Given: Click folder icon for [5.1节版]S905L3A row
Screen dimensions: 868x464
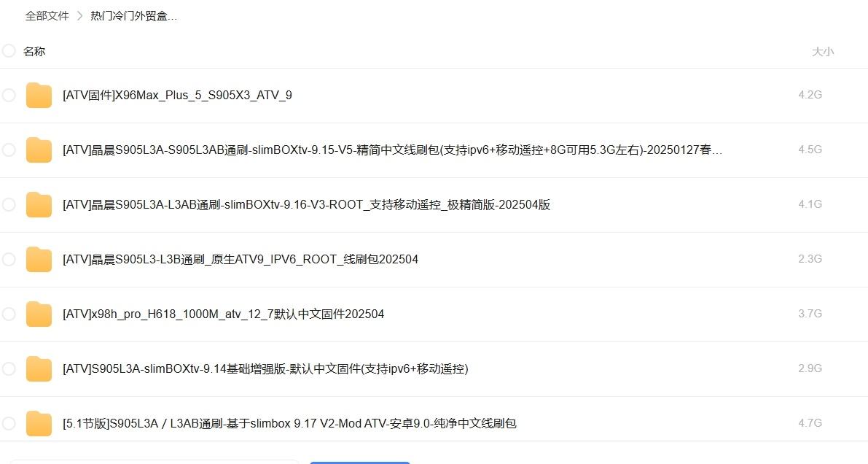Looking at the screenshot, I should 39,424.
